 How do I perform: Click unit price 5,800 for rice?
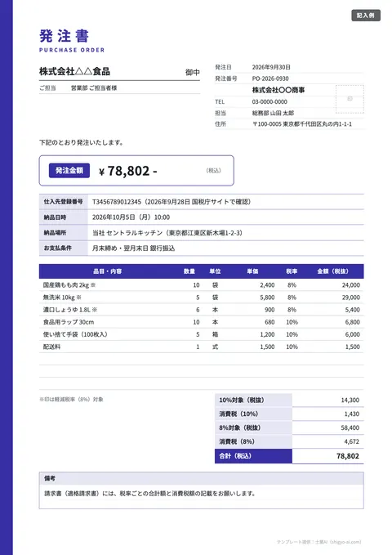267,298
